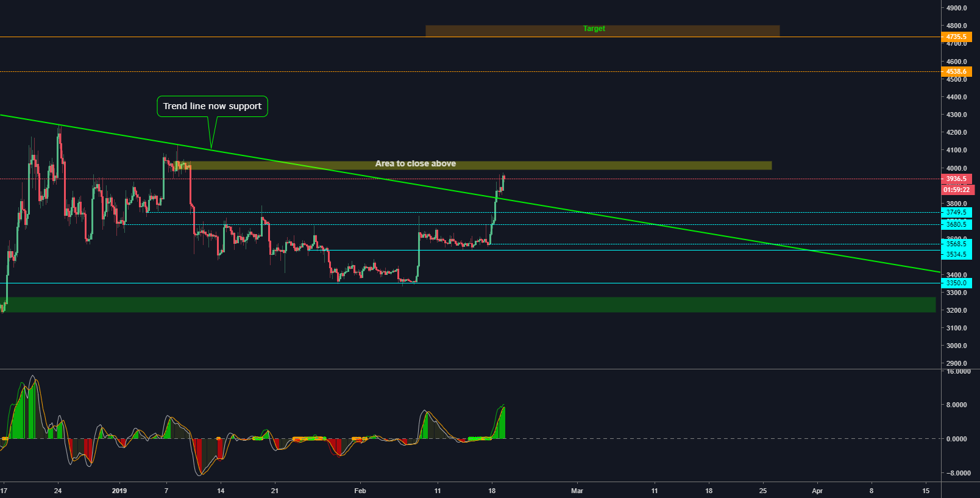The height and width of the screenshot is (498, 980).
Task: Click the 4538.6 orange price label
Action: (x=956, y=71)
